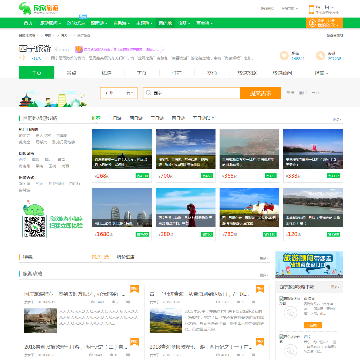
Task: Click the orange bookmark badge on the second article
Action: 260,289
